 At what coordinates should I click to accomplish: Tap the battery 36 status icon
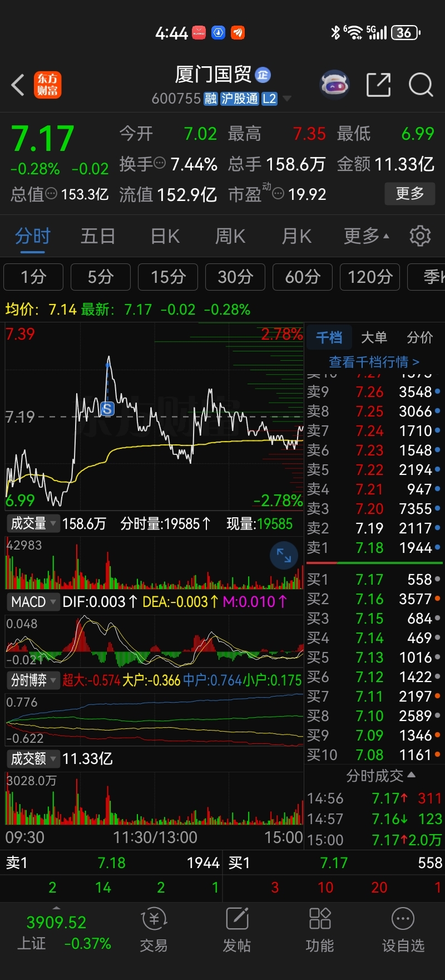coord(406,32)
